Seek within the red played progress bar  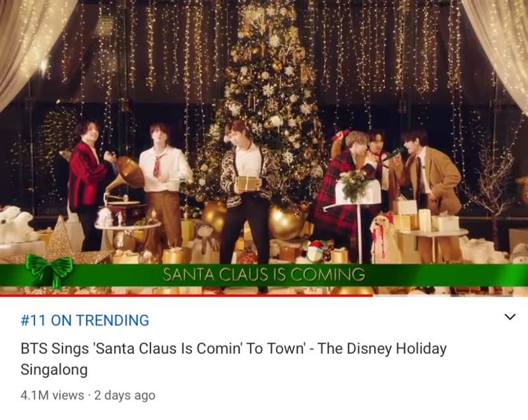[186, 295]
